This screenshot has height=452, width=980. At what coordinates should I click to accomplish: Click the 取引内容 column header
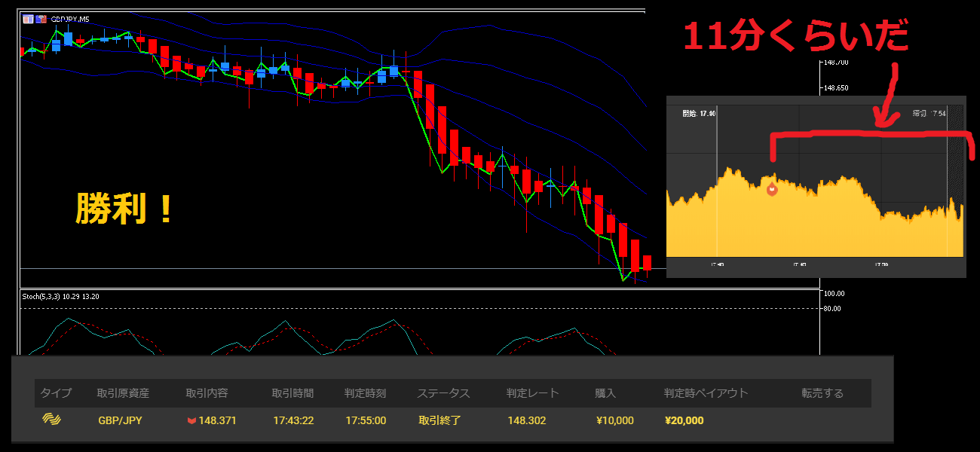207,393
